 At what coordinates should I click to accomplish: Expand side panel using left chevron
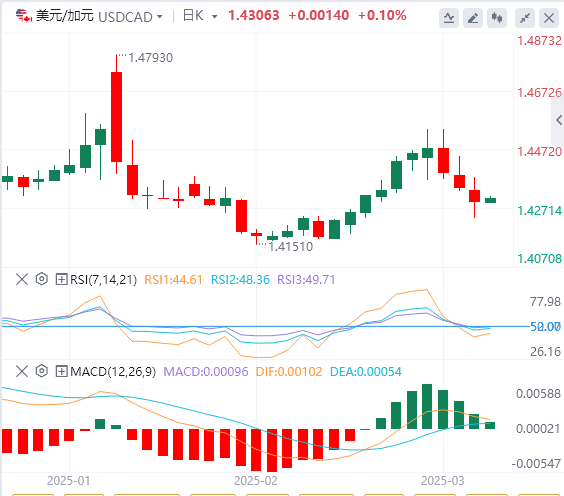(x=558, y=120)
